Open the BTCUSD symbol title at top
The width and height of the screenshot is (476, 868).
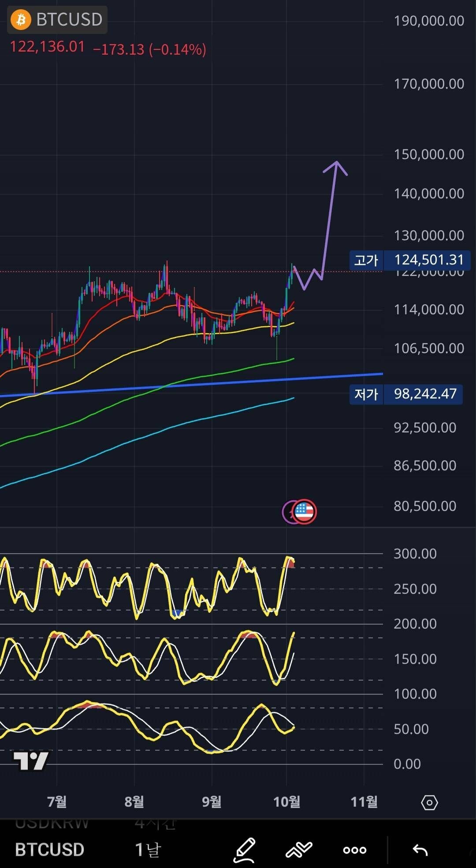(69, 20)
